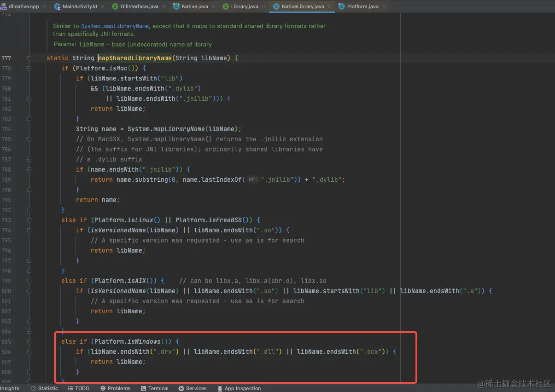
Task: Open the Library.java tab
Action: [x=244, y=6]
